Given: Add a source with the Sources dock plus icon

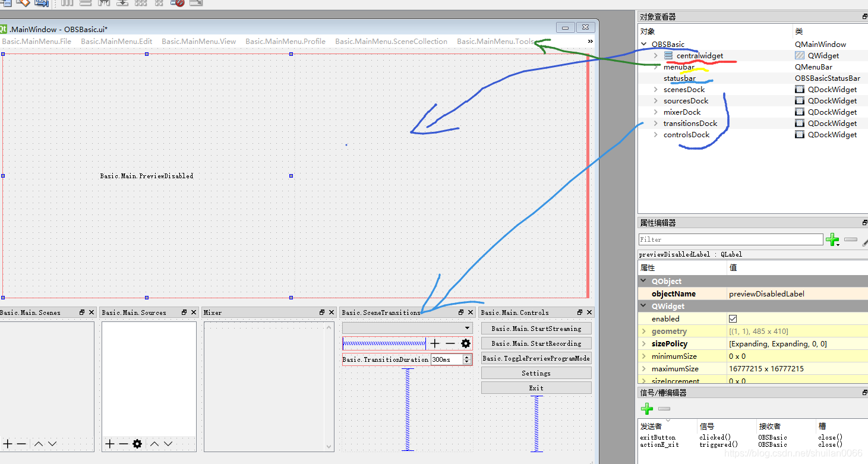Looking at the screenshot, I should click(x=110, y=444).
